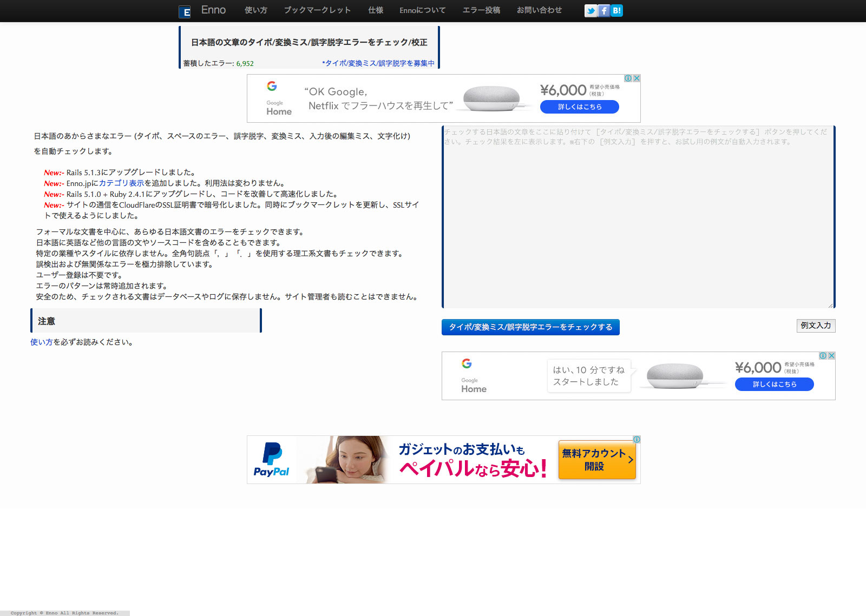Click info icon on top Google Home ad
866x616 pixels.
[628, 78]
